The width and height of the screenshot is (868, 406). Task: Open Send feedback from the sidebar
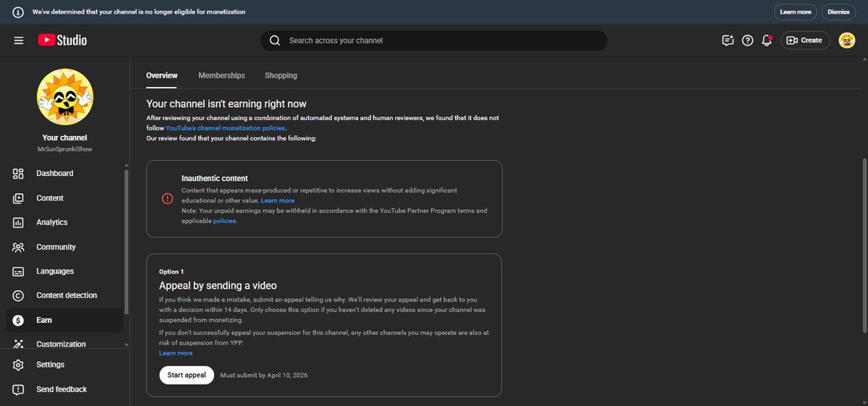pyautogui.click(x=64, y=389)
